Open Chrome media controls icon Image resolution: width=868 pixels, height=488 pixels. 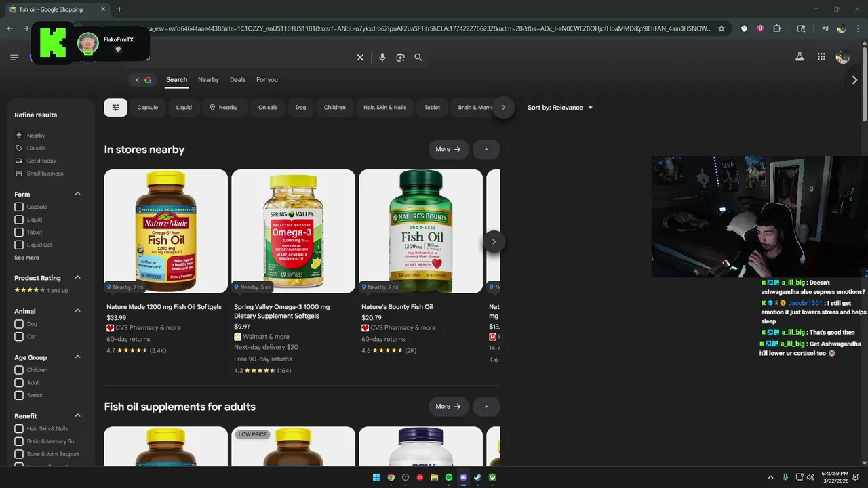pos(825,28)
